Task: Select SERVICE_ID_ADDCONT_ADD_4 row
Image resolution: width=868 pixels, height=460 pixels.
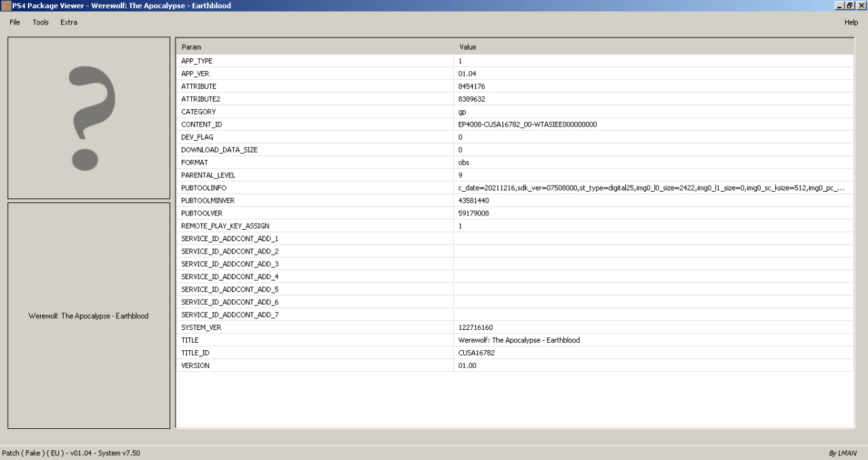Action: [515, 276]
